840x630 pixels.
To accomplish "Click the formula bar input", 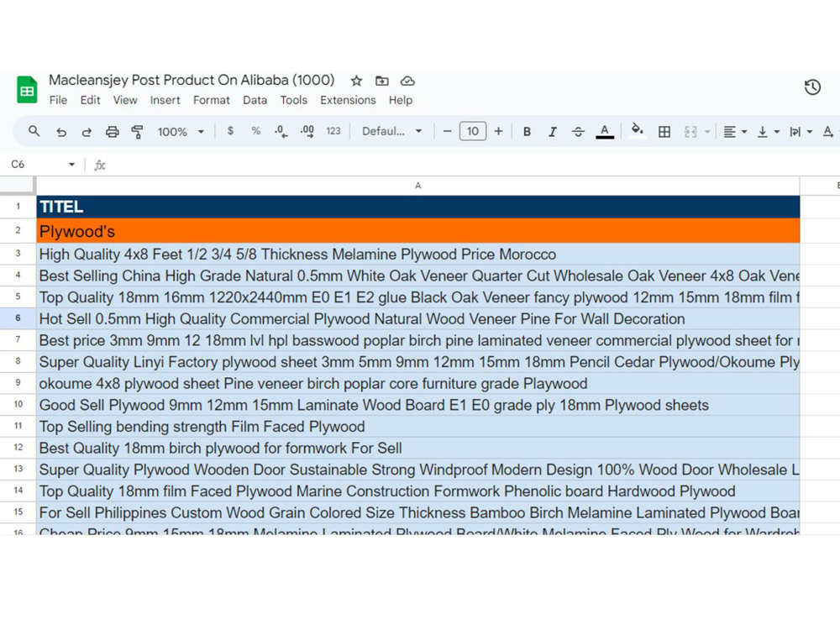I will pyautogui.click(x=471, y=165).
